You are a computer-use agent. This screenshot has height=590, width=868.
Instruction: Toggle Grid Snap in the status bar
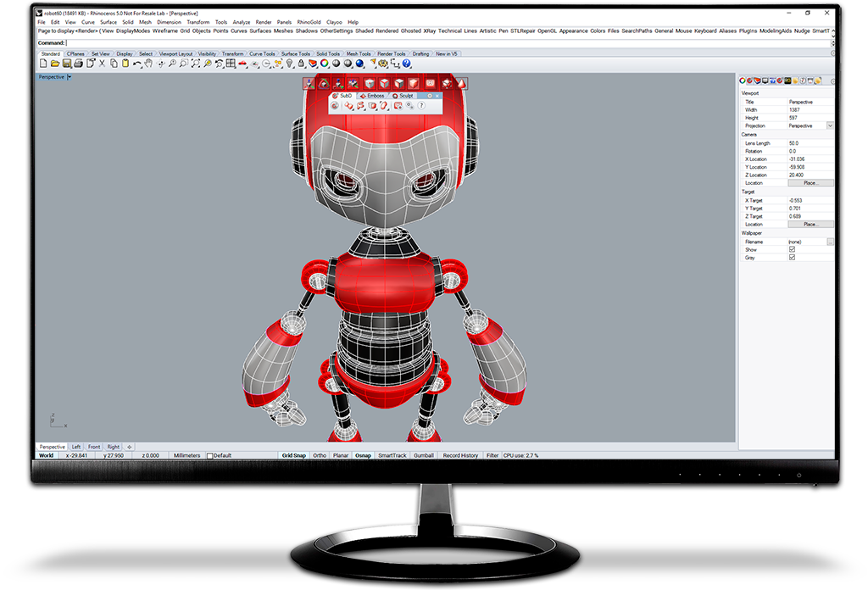point(294,455)
